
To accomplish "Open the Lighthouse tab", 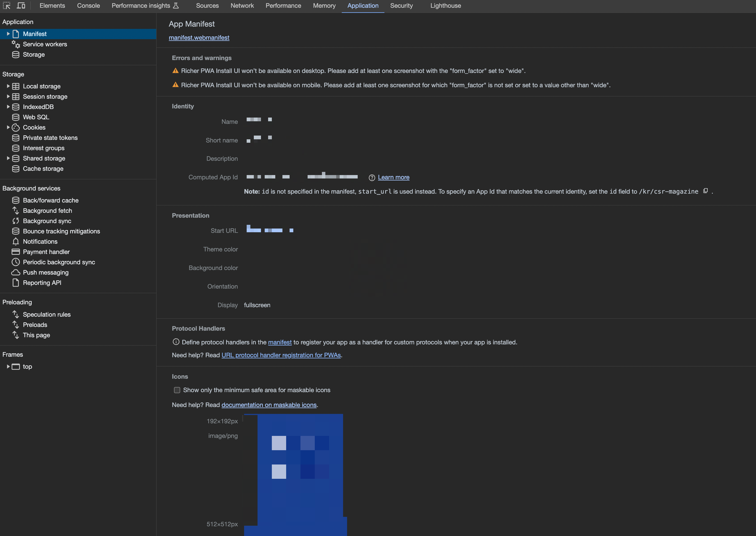I will pyautogui.click(x=445, y=6).
